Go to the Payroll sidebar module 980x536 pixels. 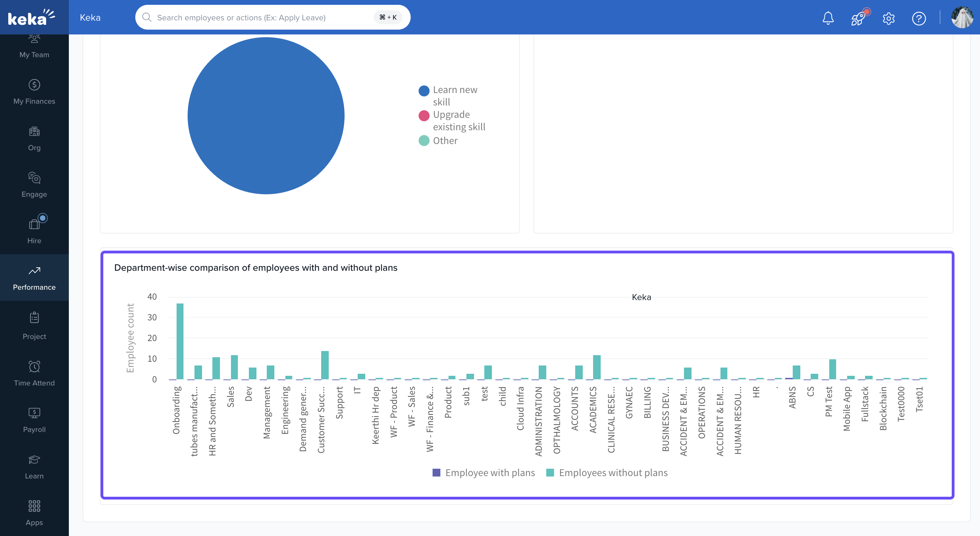click(34, 420)
